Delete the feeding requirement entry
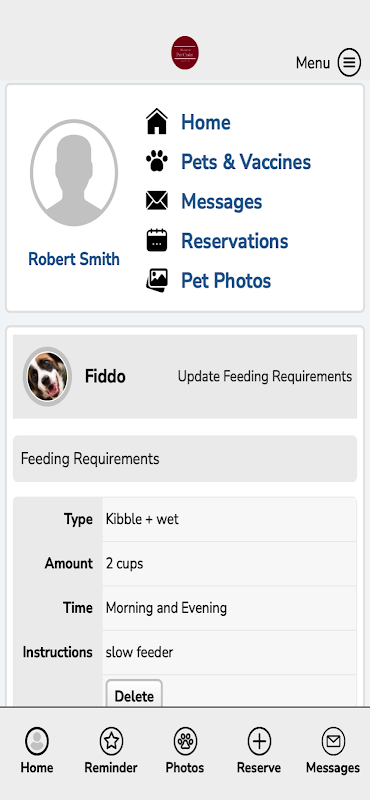The image size is (370, 800). (134, 696)
